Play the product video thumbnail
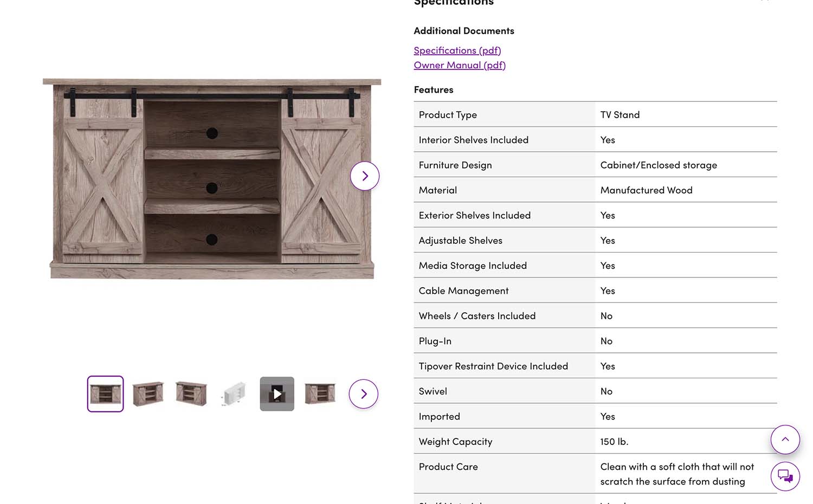The height and width of the screenshot is (504, 813). 277,394
